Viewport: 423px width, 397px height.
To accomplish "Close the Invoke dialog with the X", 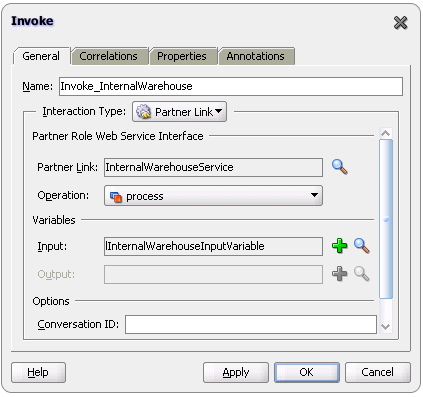I will [x=400, y=23].
